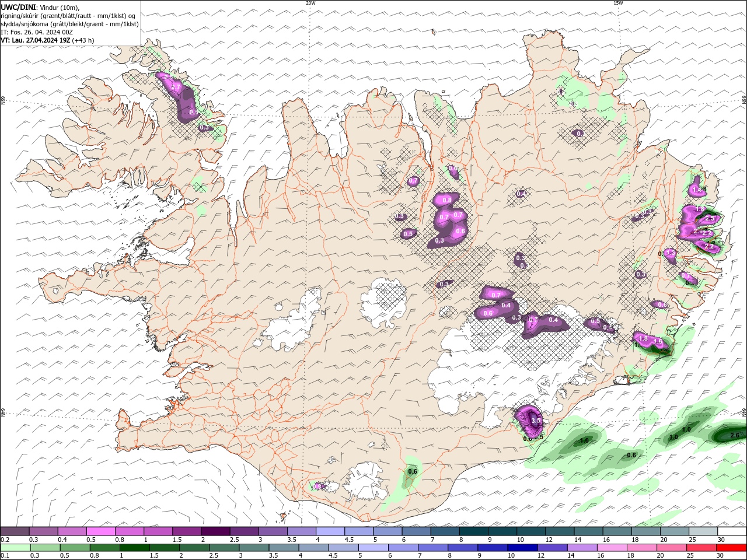Image resolution: width=747 pixels, height=560 pixels.
Task: Click the darkest green swatch labeled 1 in the bottom legend row
Action: (134, 548)
